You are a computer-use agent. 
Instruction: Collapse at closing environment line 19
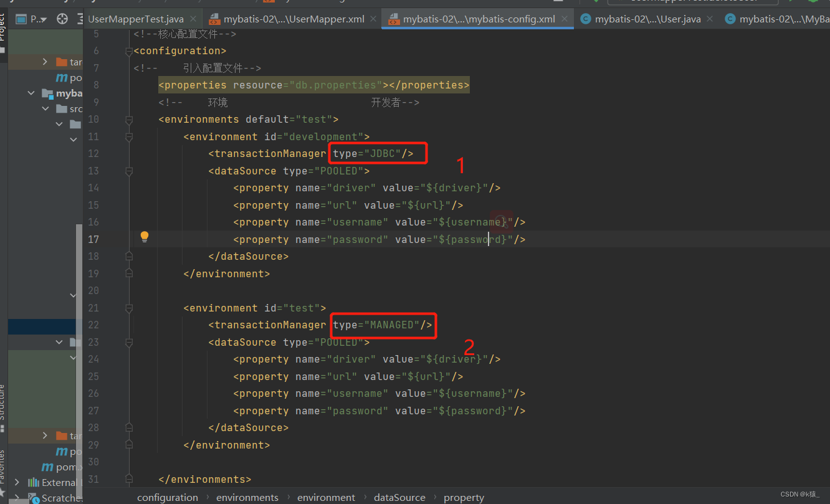click(129, 273)
